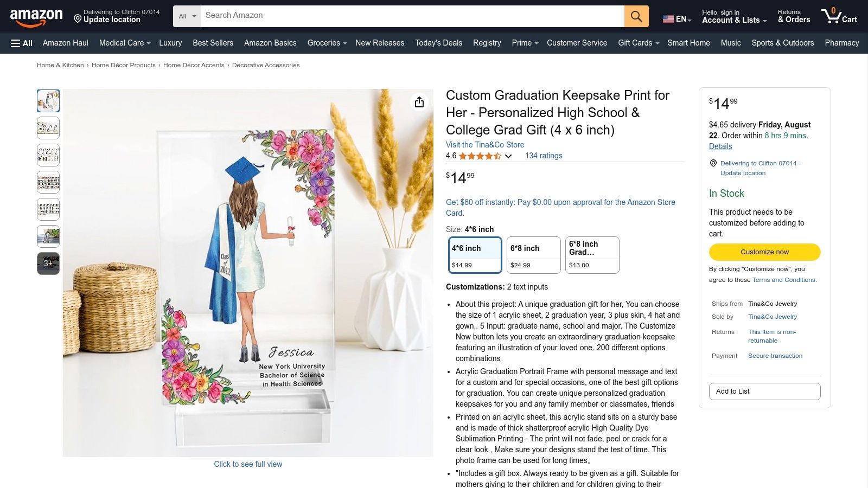This screenshot has width=868, height=488.
Task: Open Today's Deals from the navigation bar
Action: (438, 43)
